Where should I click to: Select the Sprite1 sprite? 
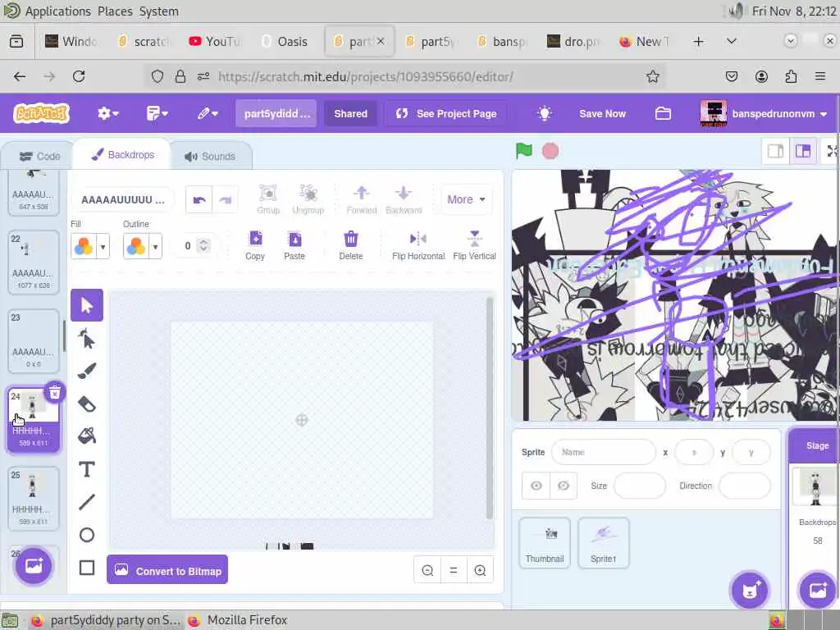click(603, 543)
